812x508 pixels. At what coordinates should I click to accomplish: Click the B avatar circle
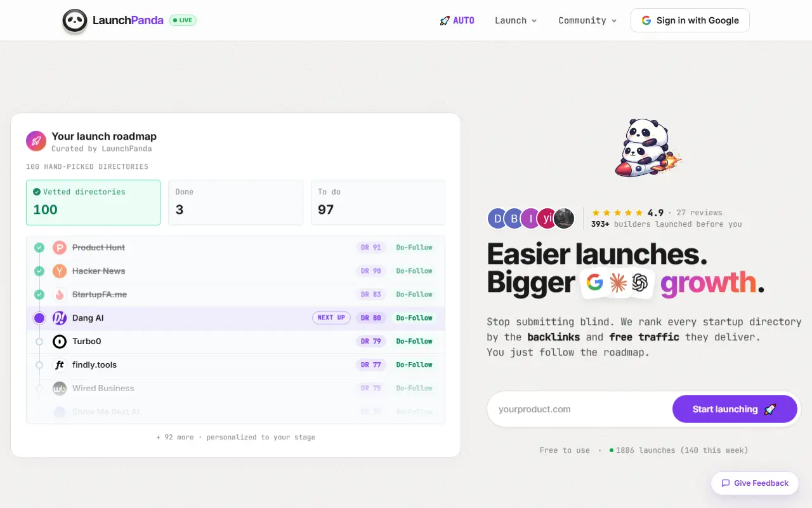coord(514,218)
